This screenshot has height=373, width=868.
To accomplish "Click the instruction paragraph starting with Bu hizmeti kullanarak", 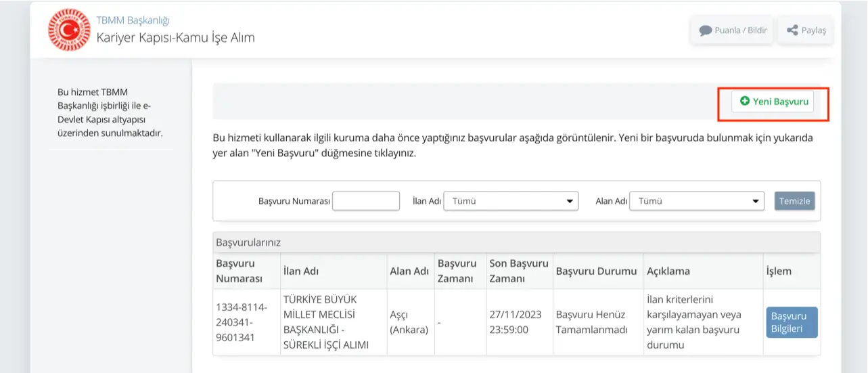I will point(513,145).
